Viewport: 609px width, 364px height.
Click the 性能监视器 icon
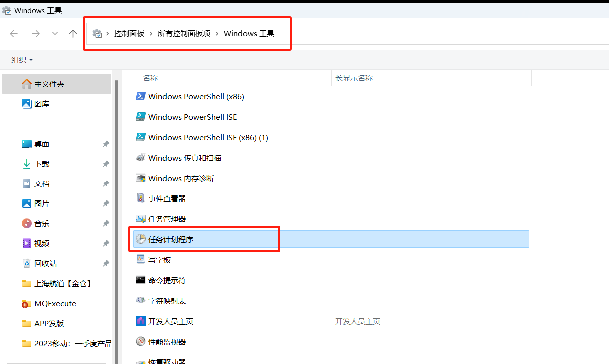141,342
